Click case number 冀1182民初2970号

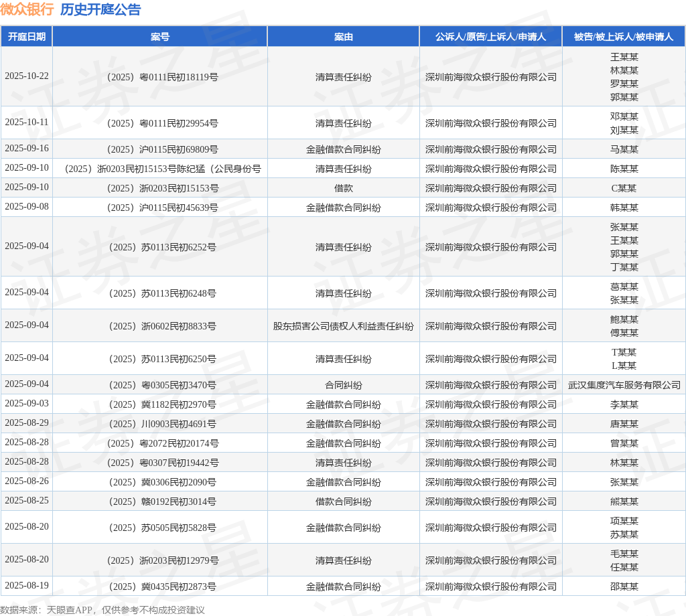pos(162,404)
